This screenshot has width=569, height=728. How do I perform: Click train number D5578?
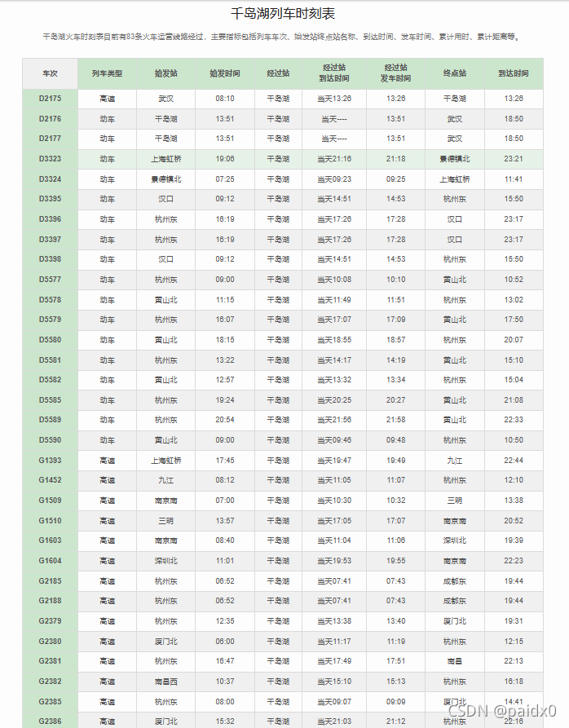click(50, 300)
